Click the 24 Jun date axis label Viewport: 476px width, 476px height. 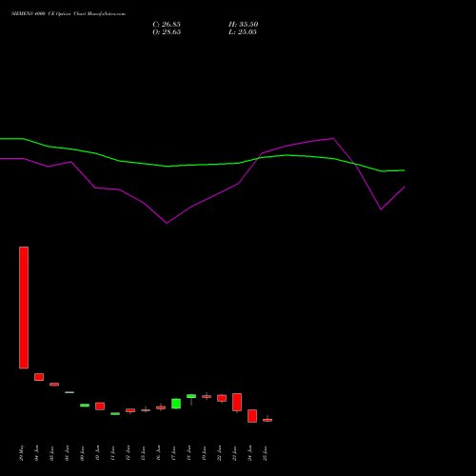click(x=249, y=453)
